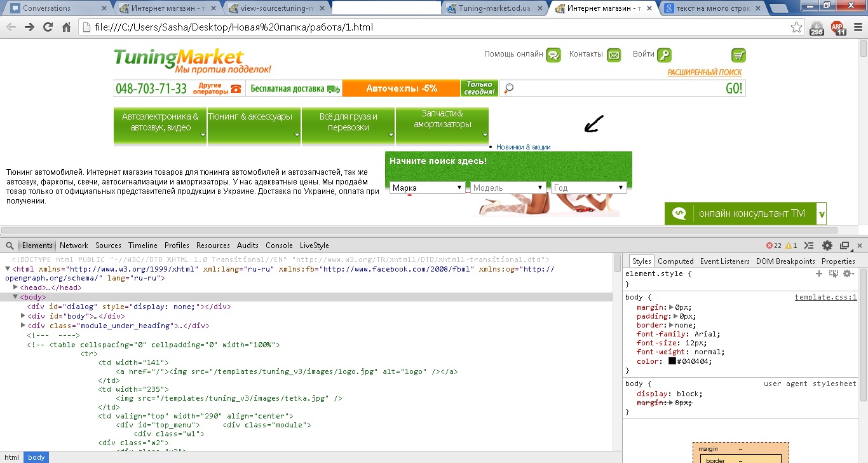Image resolution: width=868 pixels, height=463 pixels.
Task: Show the DevTools console drawer icon
Action: point(809,245)
